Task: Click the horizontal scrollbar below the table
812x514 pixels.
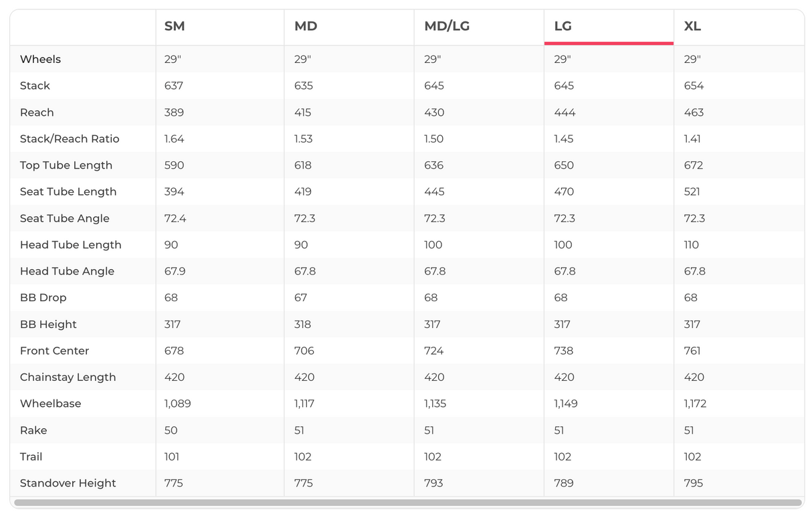Action: click(x=407, y=503)
